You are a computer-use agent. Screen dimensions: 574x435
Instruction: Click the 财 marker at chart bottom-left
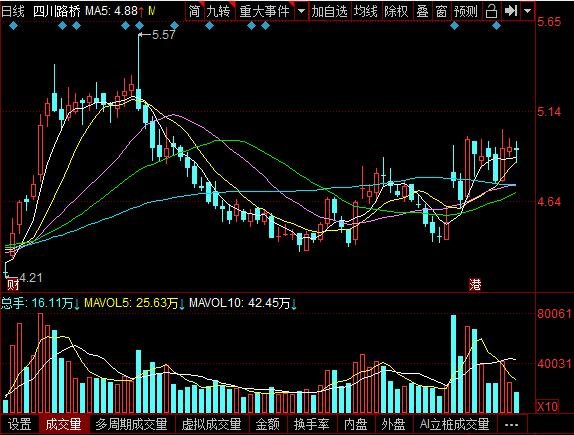[x=12, y=284]
